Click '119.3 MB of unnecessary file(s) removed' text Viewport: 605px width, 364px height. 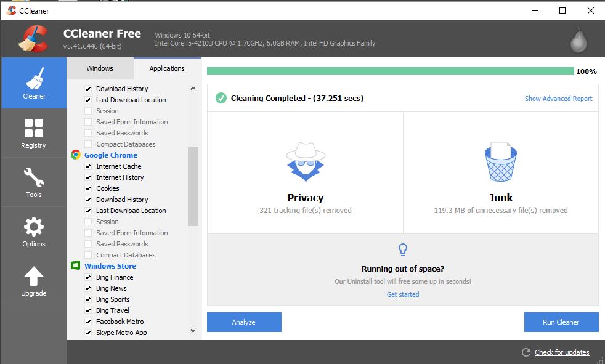pyautogui.click(x=501, y=211)
